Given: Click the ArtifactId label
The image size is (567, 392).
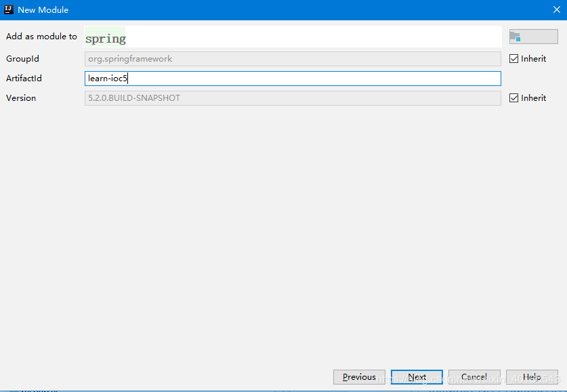Looking at the screenshot, I should pyautogui.click(x=24, y=79).
